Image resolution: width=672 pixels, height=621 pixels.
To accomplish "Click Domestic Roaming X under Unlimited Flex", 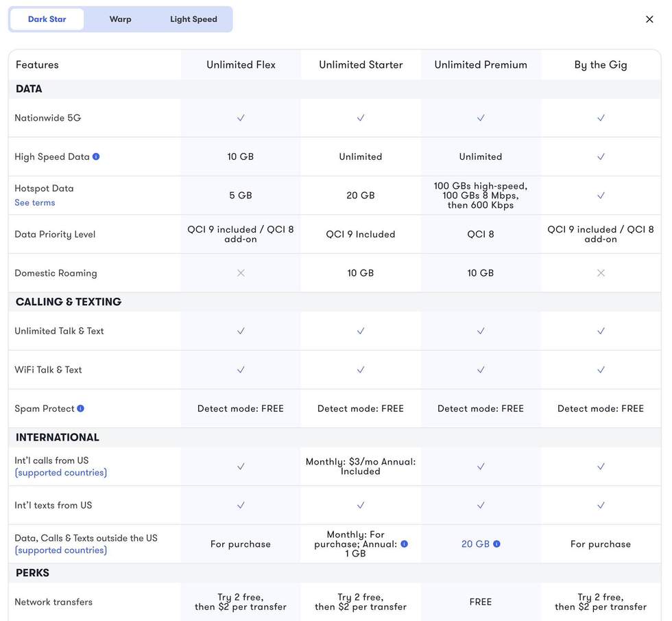I will [241, 273].
